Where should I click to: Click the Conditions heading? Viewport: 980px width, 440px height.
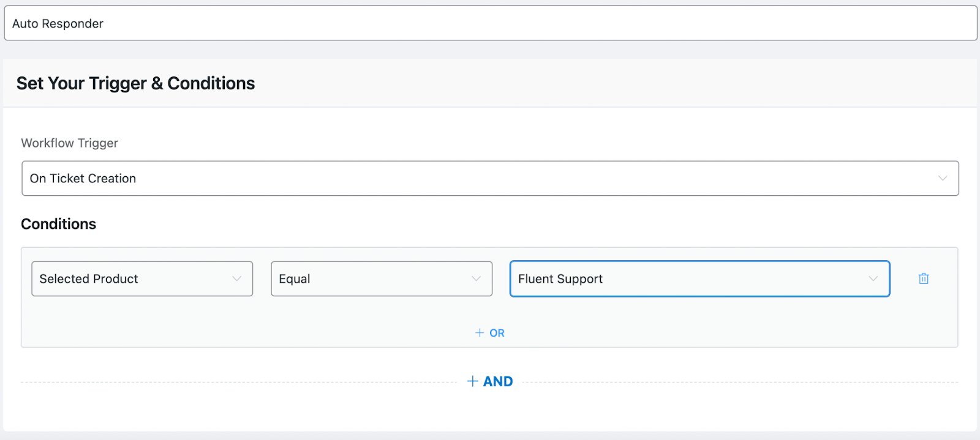click(x=59, y=224)
